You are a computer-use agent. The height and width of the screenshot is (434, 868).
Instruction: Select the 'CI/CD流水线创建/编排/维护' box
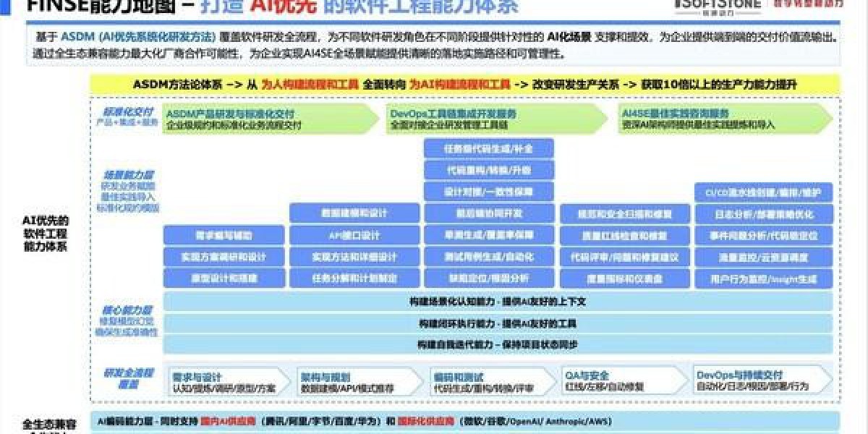click(x=763, y=193)
